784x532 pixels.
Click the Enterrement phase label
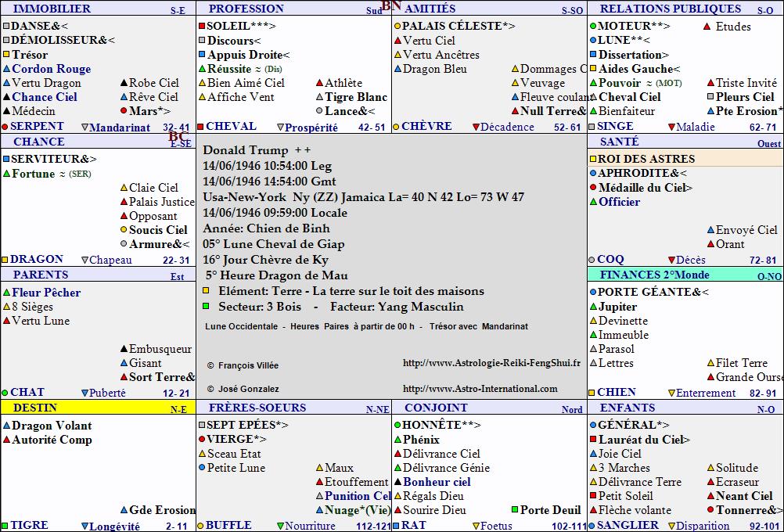click(706, 393)
